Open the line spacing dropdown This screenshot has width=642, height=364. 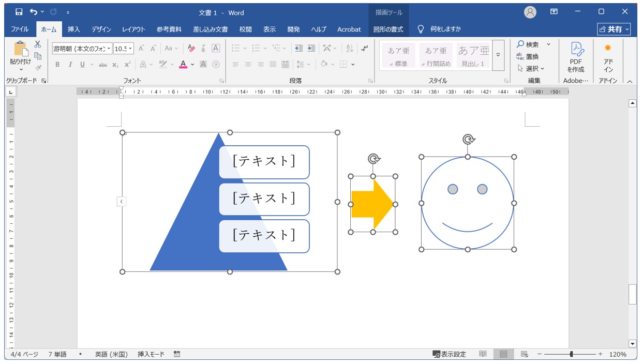click(303, 65)
